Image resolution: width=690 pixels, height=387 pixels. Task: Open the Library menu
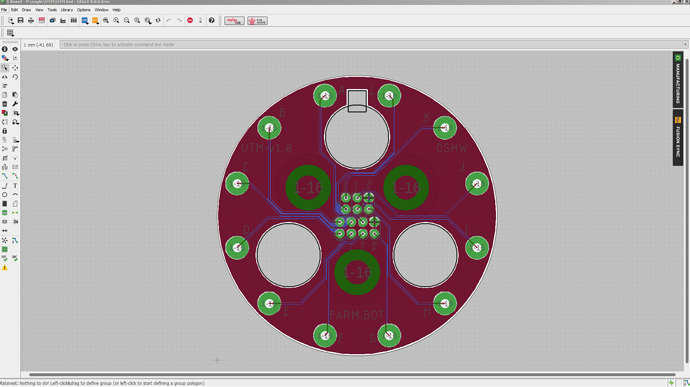tap(67, 10)
